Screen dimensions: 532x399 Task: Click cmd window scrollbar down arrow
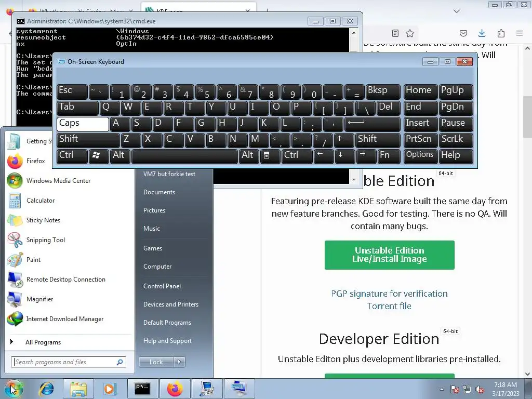353,179
